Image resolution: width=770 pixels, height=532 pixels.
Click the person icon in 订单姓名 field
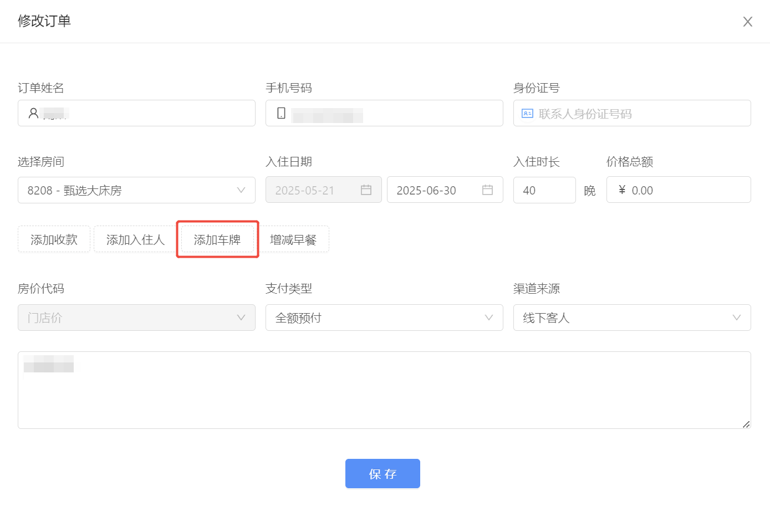point(33,113)
